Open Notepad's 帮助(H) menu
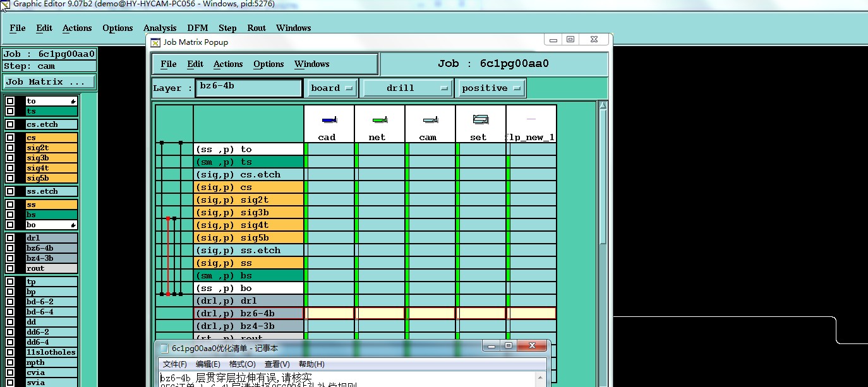This screenshot has height=387, width=868. click(x=311, y=364)
